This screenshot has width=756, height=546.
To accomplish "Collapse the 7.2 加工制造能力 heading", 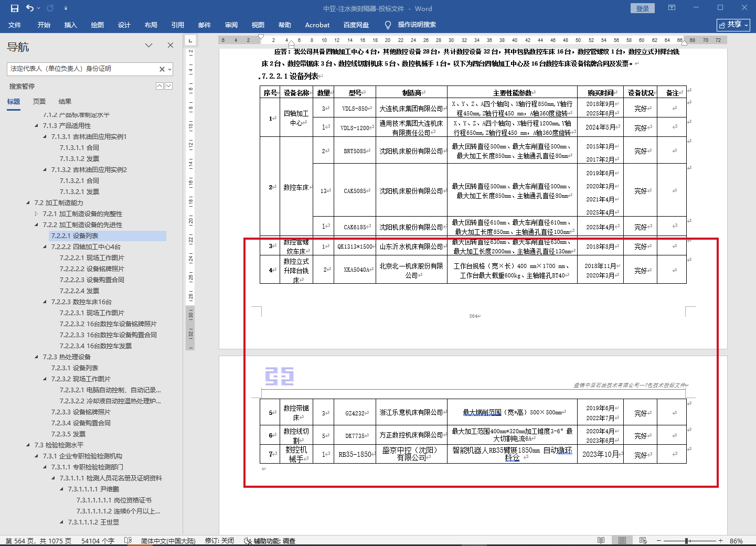I will pos(28,203).
